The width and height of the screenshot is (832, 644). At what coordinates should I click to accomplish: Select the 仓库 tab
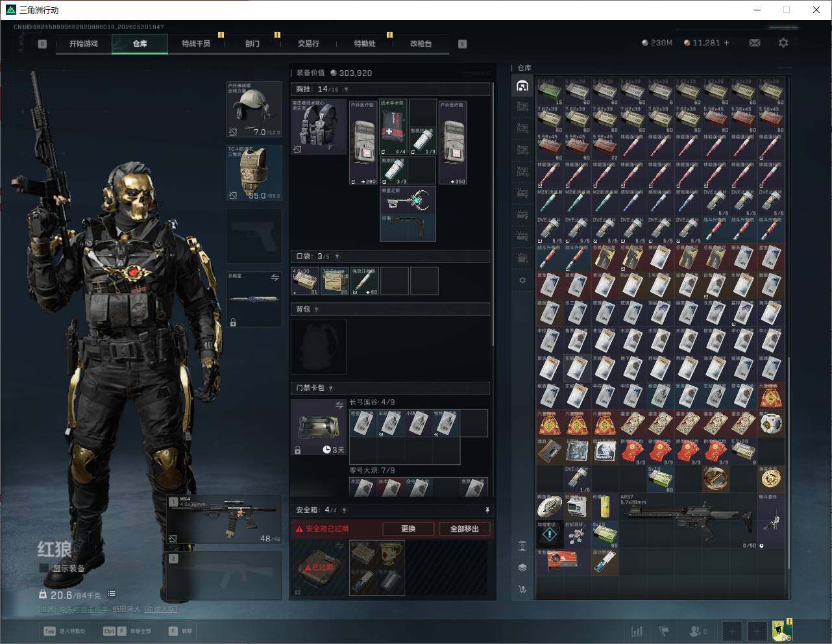(140, 43)
